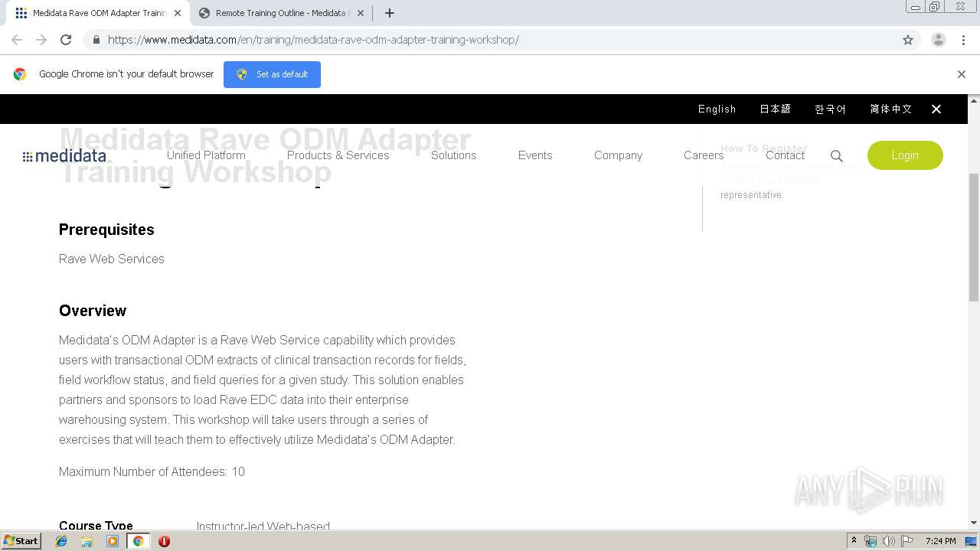Open the Contact page link
The width and height of the screenshot is (980, 551).
pos(785,155)
